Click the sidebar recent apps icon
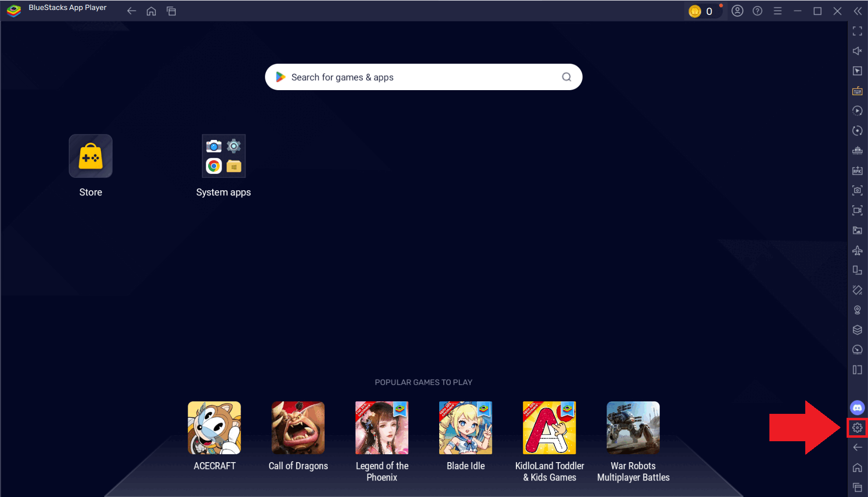 (857, 488)
